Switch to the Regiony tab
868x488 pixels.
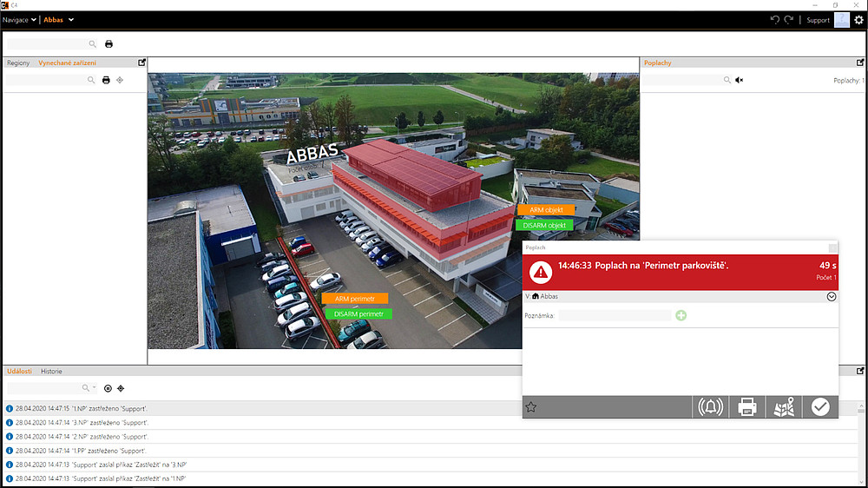tap(18, 63)
